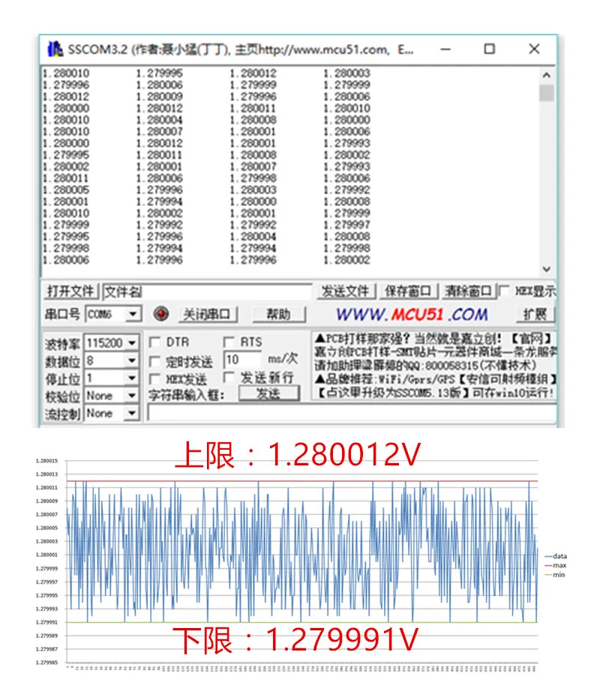Toggle the RTS checkbox
The image size is (600, 700).
(x=229, y=343)
